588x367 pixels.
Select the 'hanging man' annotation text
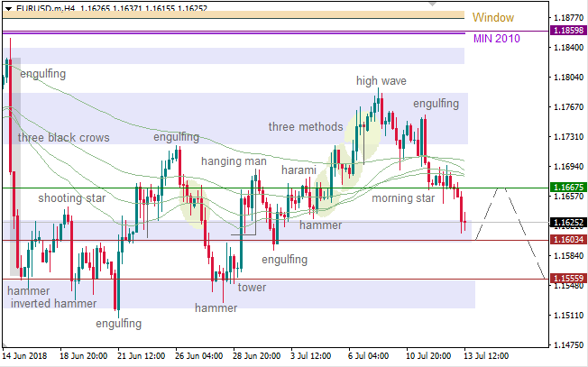tap(234, 161)
